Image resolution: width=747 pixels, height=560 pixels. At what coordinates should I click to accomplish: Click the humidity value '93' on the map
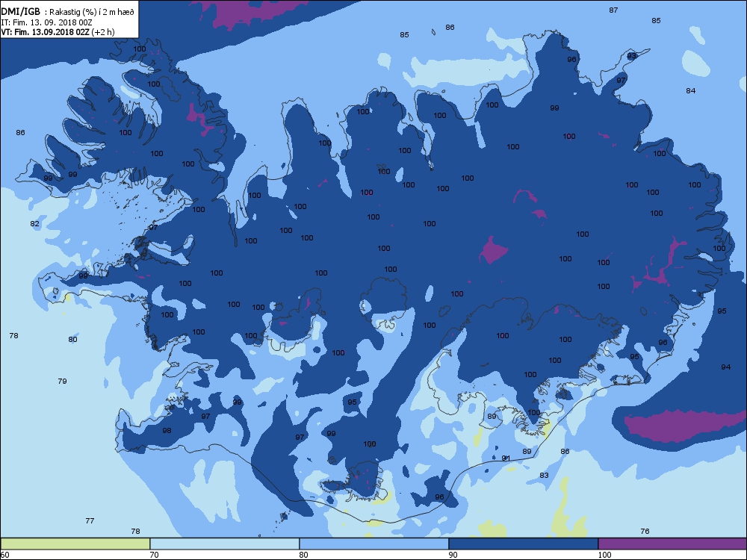(x=632, y=56)
